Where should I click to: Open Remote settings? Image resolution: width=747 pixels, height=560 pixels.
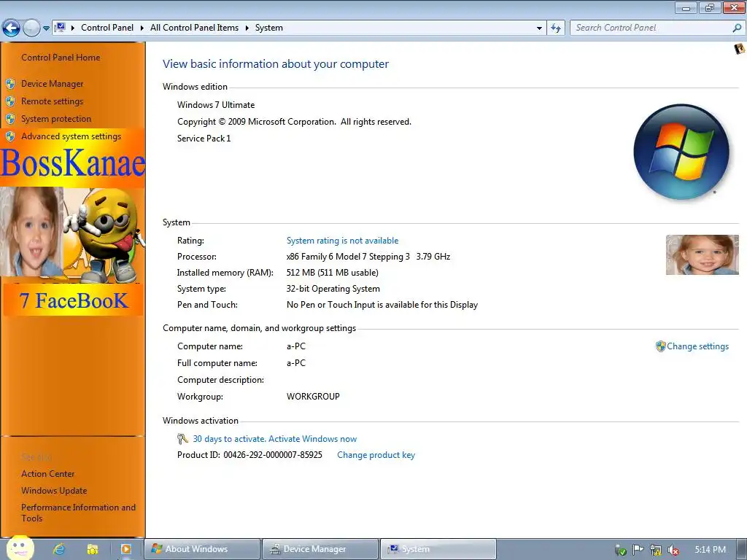53,101
